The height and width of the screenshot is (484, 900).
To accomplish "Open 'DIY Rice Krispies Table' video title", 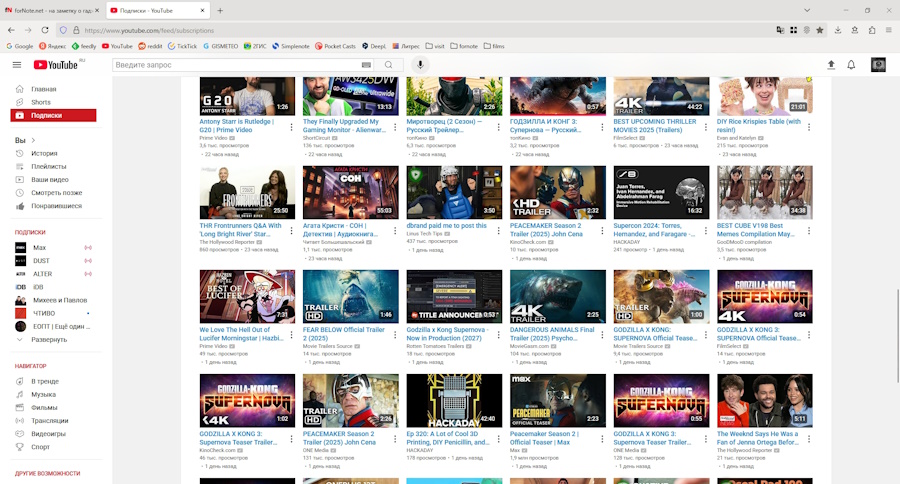I will [758, 126].
